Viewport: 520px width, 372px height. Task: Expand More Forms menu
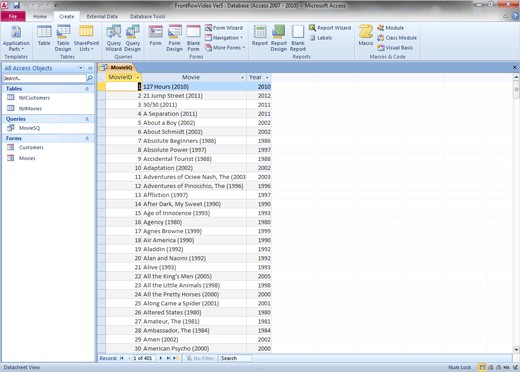point(225,48)
